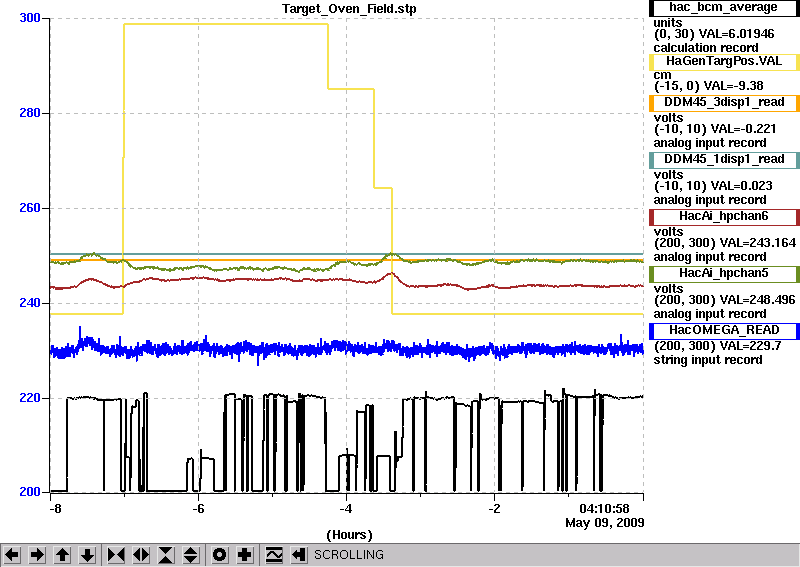The width and height of the screenshot is (800, 567).
Task: Select the DDM45_1disp1_read legend entry
Action: pyautogui.click(x=724, y=160)
